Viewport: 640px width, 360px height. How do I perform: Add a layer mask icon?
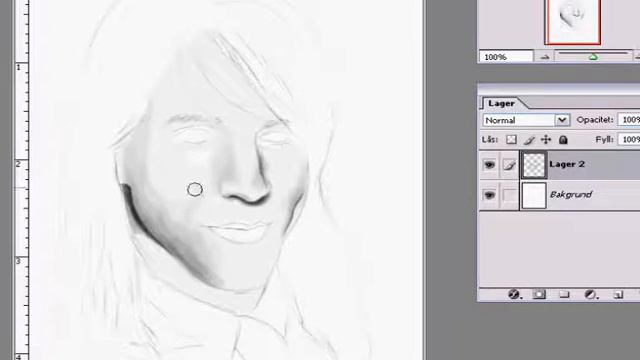pos(539,294)
